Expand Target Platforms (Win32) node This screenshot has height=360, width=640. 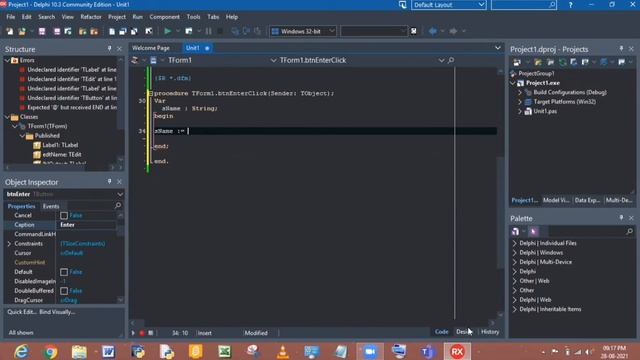pyautogui.click(x=520, y=102)
